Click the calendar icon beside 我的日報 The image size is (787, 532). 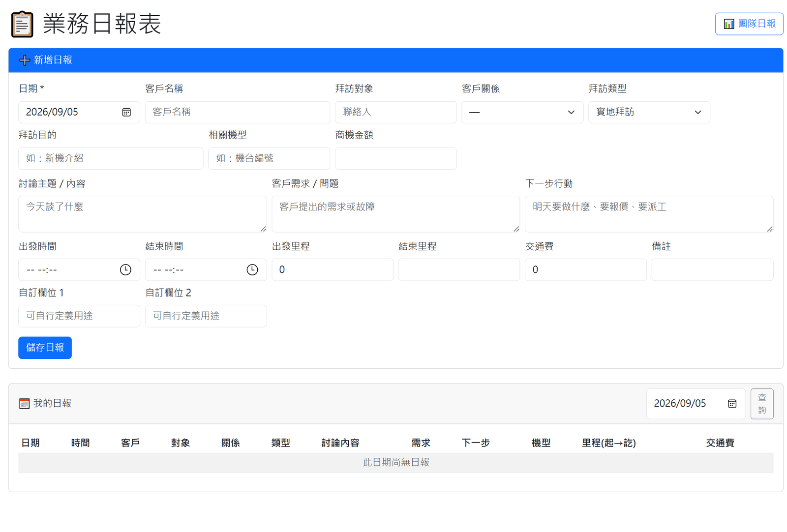tap(24, 404)
